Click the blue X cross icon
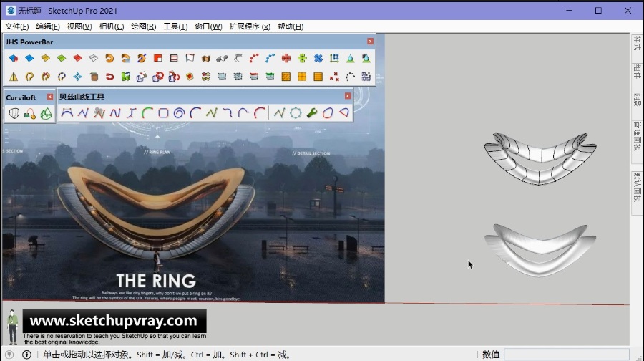The height and width of the screenshot is (361, 644). click(318, 59)
